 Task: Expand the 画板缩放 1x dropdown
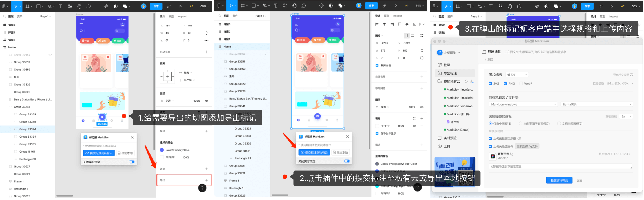pos(626,116)
